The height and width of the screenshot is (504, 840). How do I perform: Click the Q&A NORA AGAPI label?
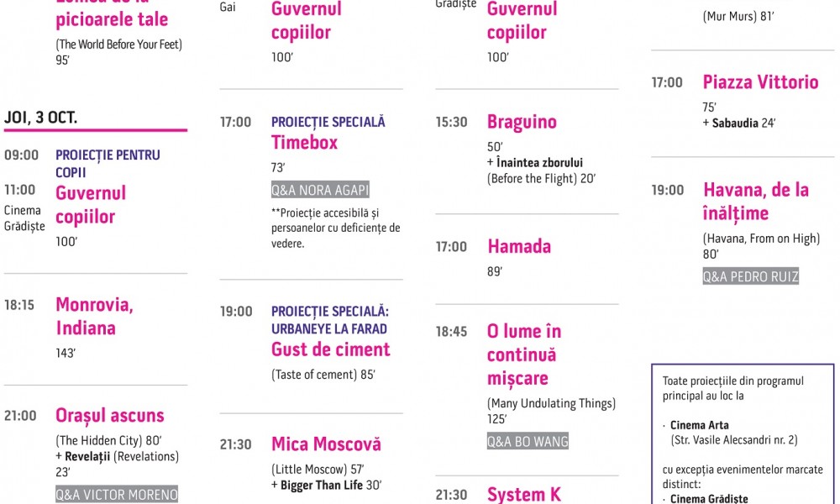pyautogui.click(x=320, y=190)
